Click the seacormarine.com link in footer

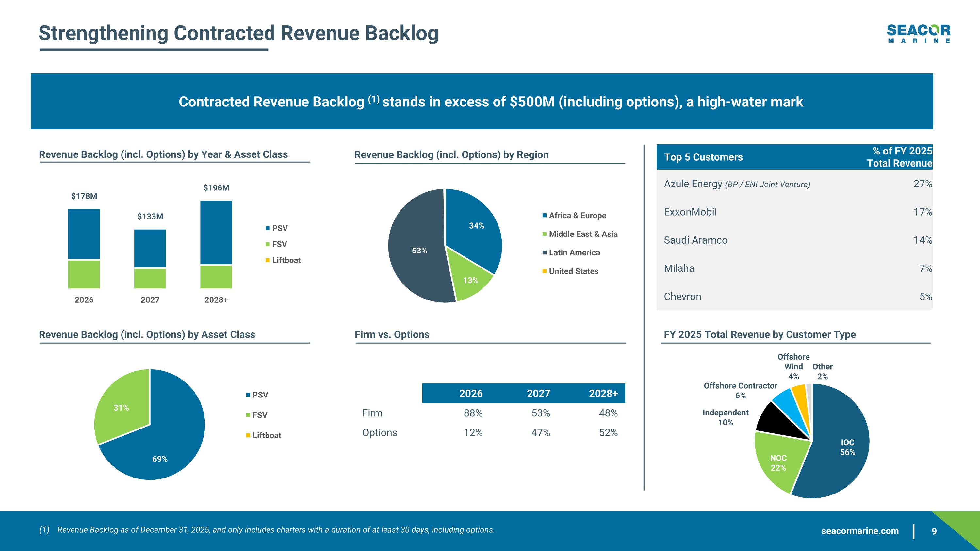click(x=860, y=531)
